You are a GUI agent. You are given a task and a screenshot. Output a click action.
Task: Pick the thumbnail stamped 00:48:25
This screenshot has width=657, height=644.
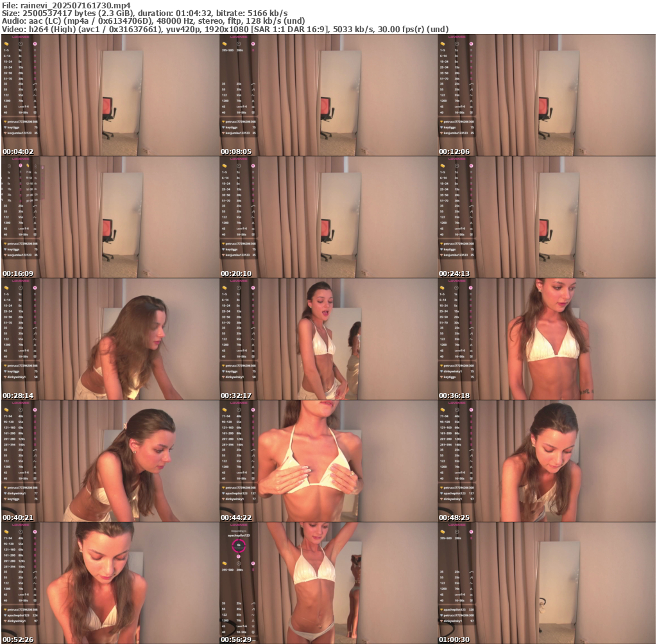(x=547, y=461)
